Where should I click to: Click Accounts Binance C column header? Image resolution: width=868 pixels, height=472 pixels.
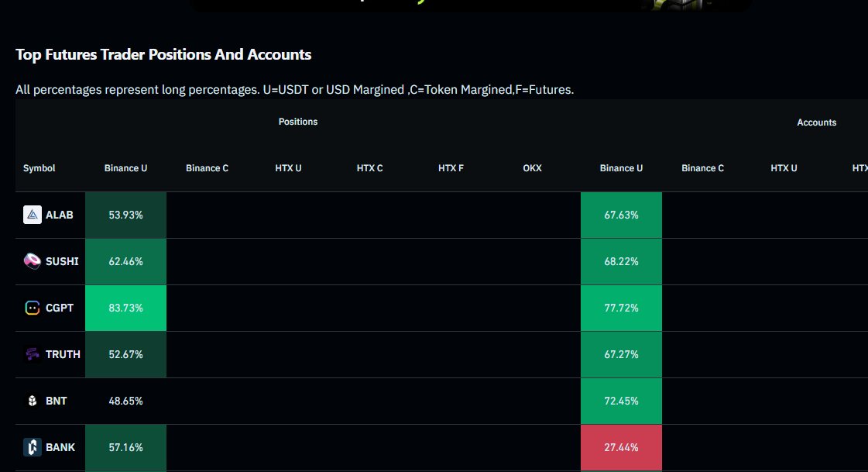[702, 168]
